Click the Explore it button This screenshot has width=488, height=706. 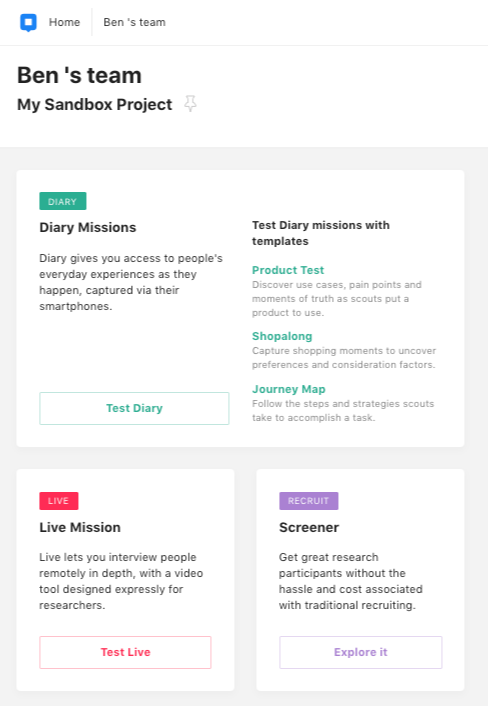[x=361, y=652]
